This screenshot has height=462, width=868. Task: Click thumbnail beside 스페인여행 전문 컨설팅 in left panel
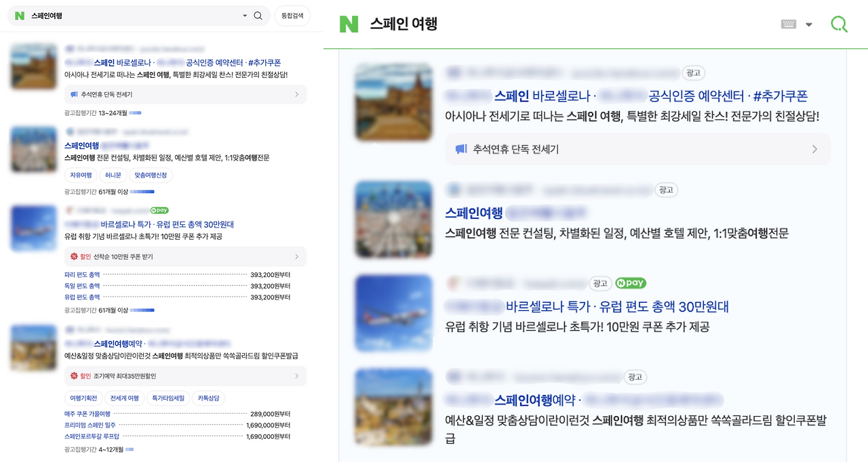coord(34,149)
